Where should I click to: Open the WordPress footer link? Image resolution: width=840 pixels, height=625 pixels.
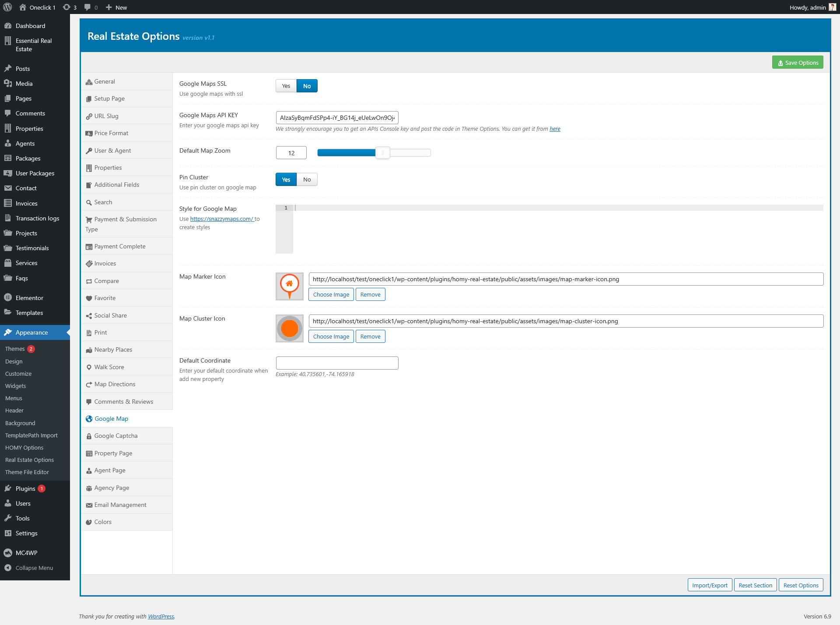point(161,616)
